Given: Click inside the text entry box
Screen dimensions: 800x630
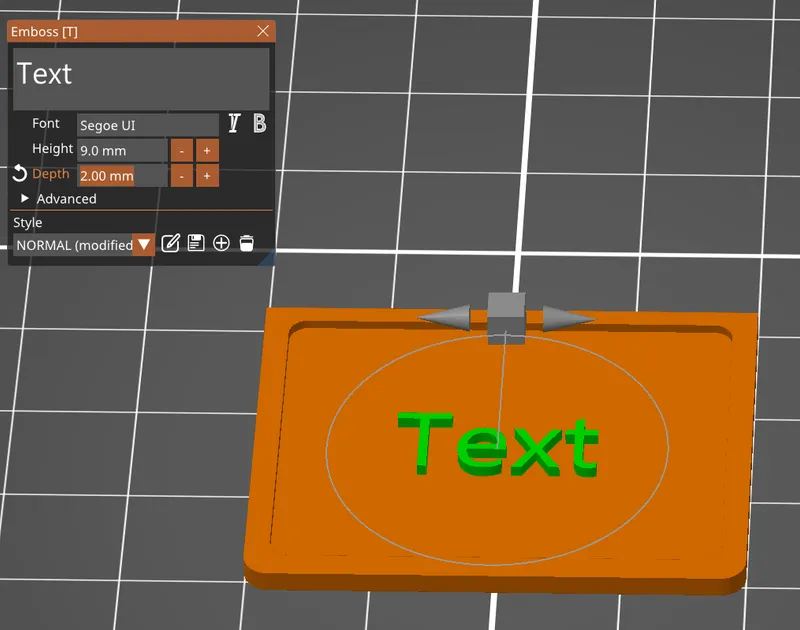Looking at the screenshot, I should 141,79.
